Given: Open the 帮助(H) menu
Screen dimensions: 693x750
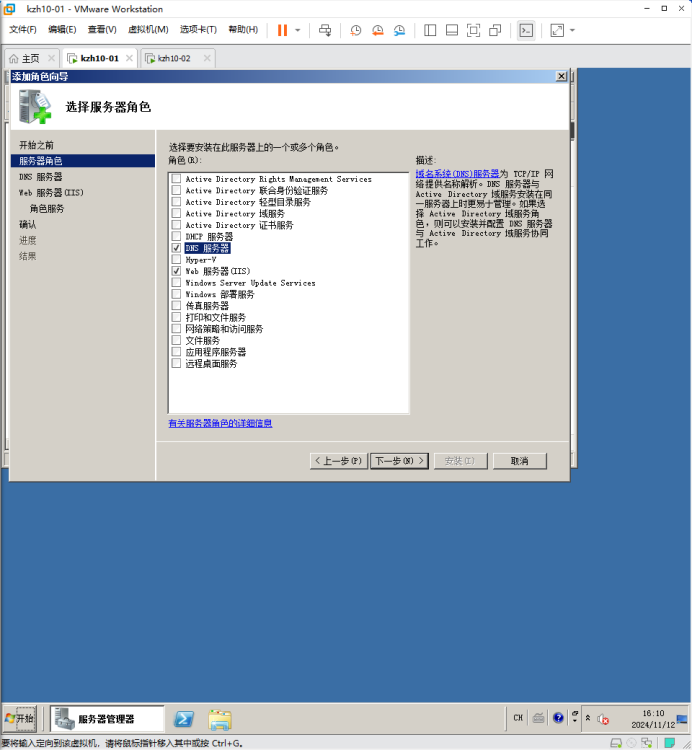Looking at the screenshot, I should tap(243, 30).
